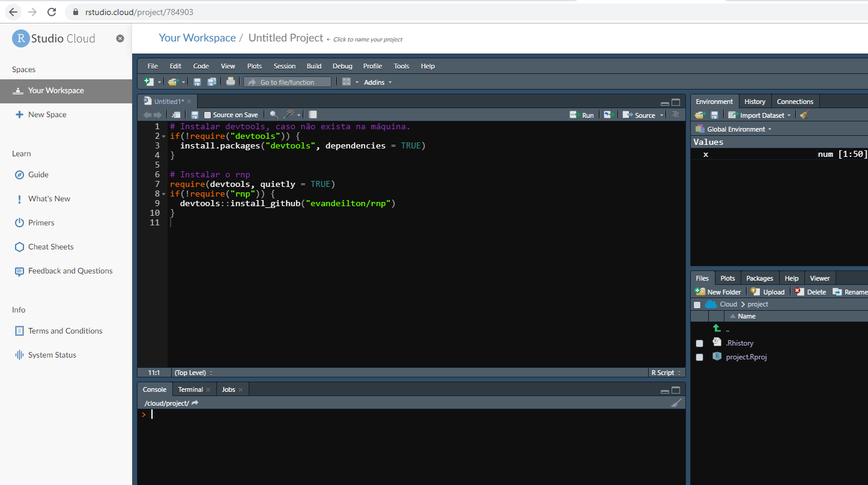Click the Console tab
The width and height of the screenshot is (868, 485).
154,389
